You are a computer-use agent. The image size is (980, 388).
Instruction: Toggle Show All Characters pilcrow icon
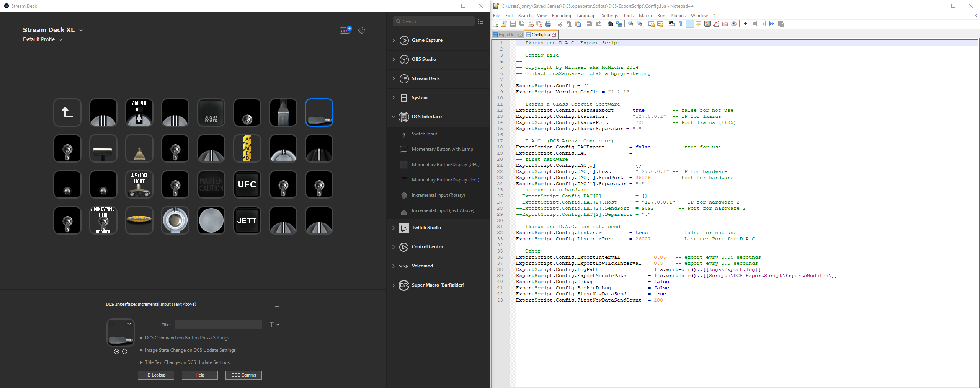[x=681, y=24]
